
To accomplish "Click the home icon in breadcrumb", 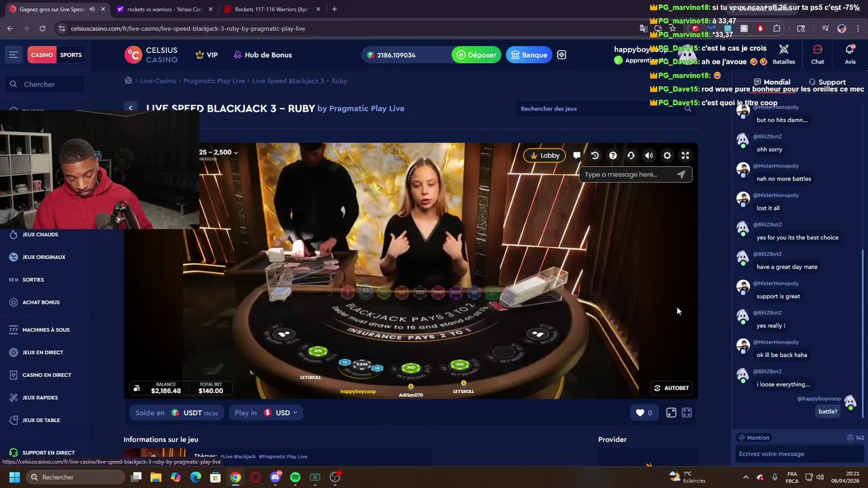I will [x=128, y=81].
